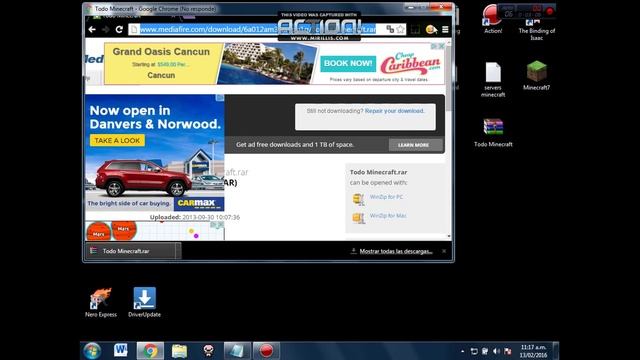Open the DriverUpdate shortcut
The height and width of the screenshot is (360, 640).
coord(144,302)
